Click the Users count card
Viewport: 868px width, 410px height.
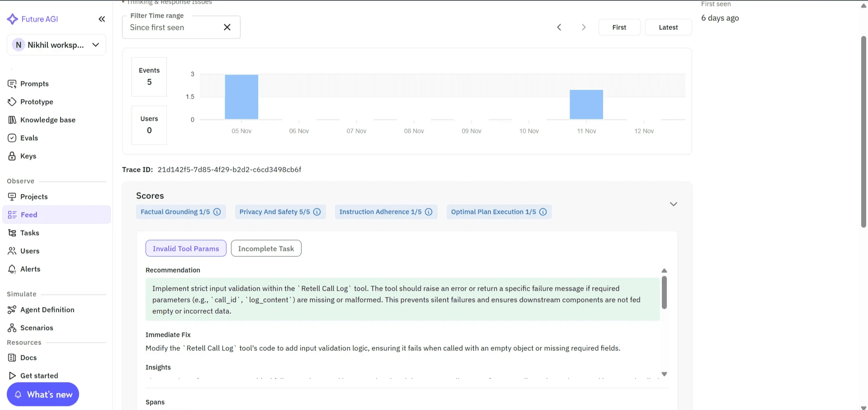point(149,125)
